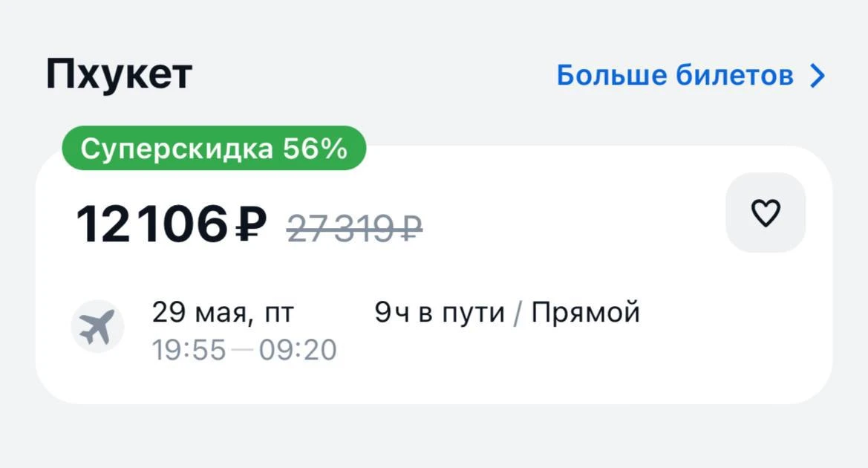Select the Прямой direct flight label

(x=585, y=312)
